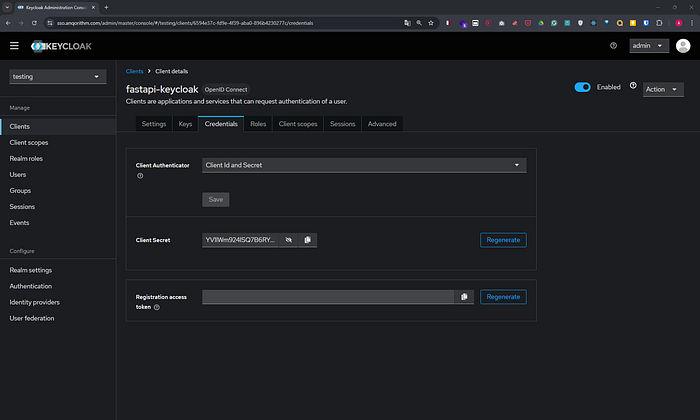Open the Sessions tab of client
Screen dimensions: 700x420
click(x=342, y=124)
